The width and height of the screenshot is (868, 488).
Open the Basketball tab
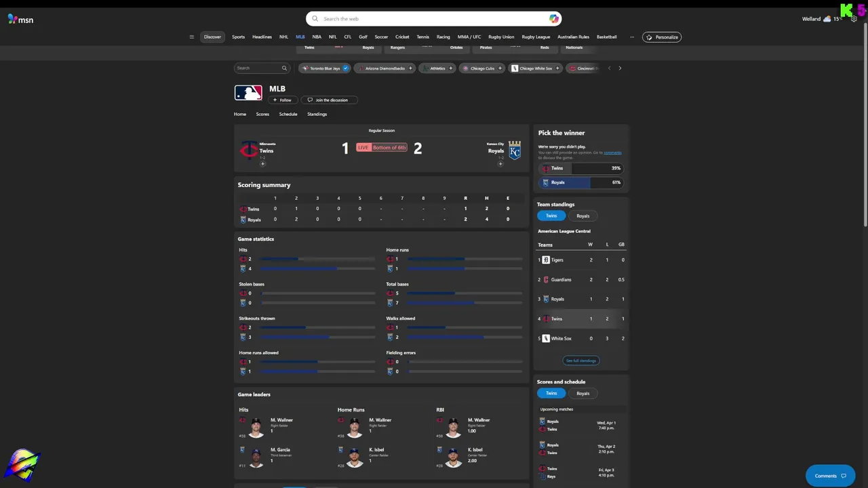[x=607, y=37]
